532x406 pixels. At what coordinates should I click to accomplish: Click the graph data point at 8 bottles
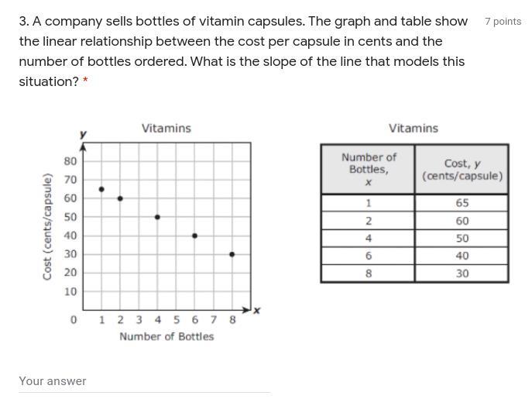click(x=232, y=254)
